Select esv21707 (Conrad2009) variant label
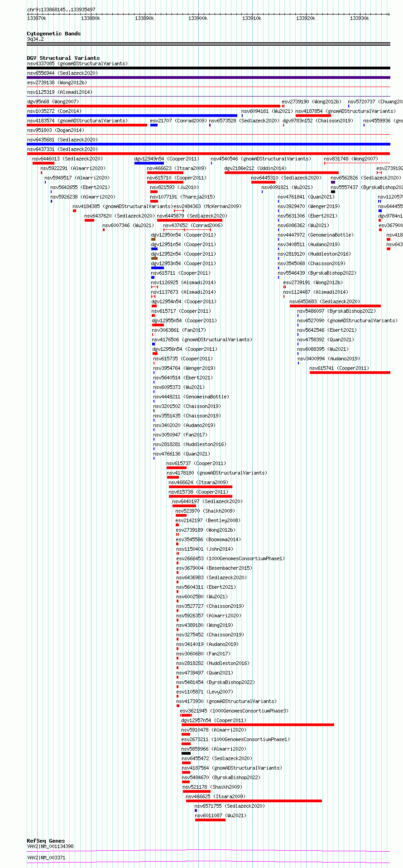This screenshot has height=868, width=403. tap(178, 121)
